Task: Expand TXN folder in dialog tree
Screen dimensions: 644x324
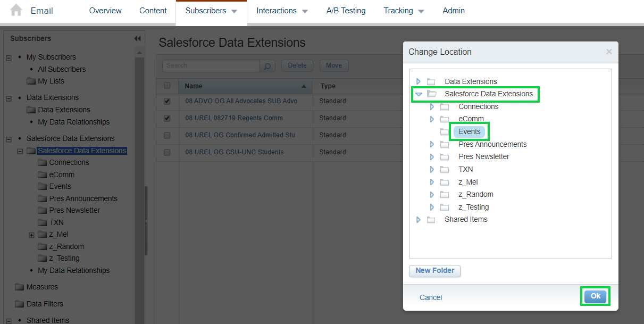Action: coord(432,169)
